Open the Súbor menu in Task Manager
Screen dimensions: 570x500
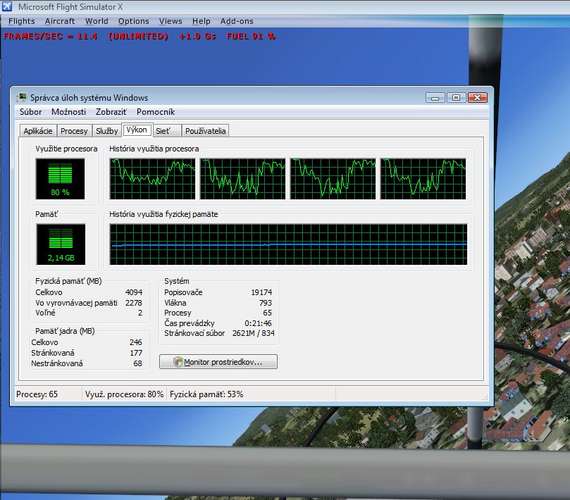click(x=31, y=112)
